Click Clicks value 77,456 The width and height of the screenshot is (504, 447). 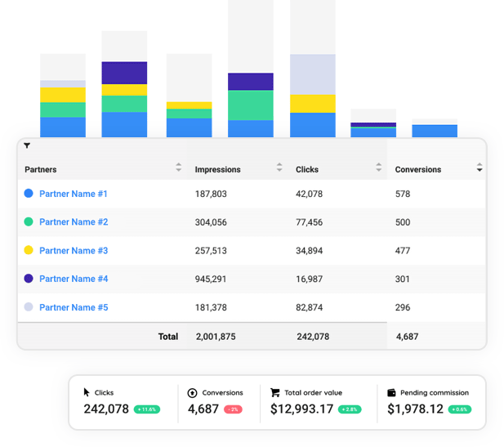pos(310,222)
